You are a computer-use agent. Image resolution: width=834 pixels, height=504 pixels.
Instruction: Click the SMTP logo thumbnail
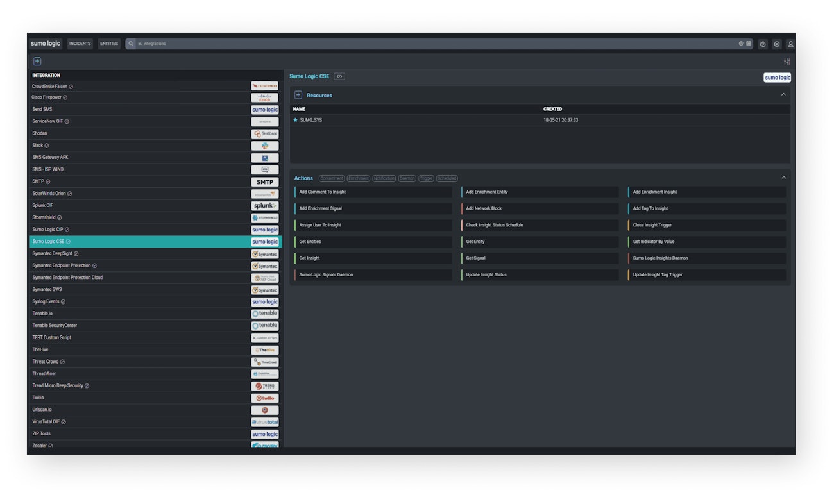click(265, 182)
